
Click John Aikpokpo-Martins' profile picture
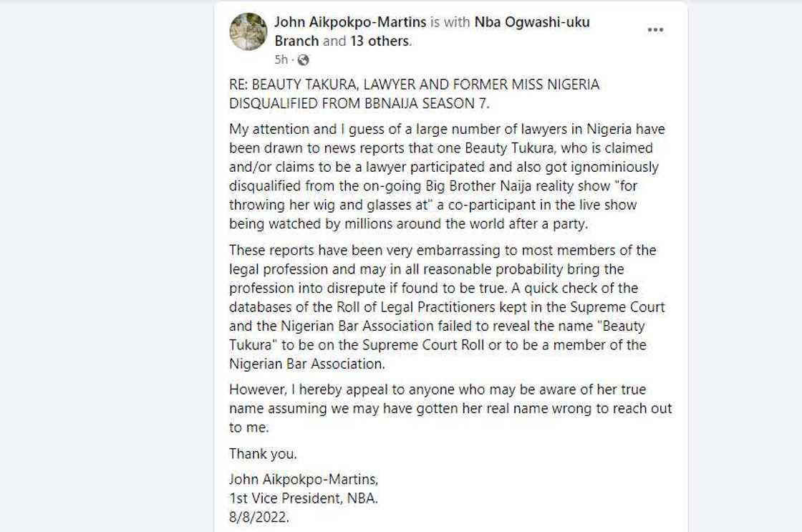[248, 32]
